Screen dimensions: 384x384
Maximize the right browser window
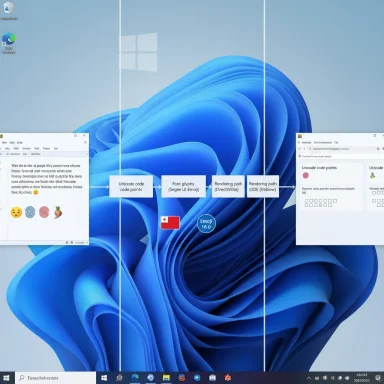click(375, 136)
